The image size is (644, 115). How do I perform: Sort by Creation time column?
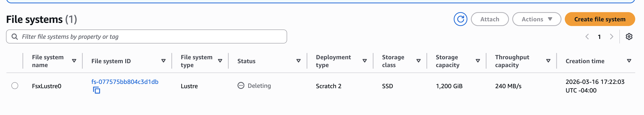[629, 61]
